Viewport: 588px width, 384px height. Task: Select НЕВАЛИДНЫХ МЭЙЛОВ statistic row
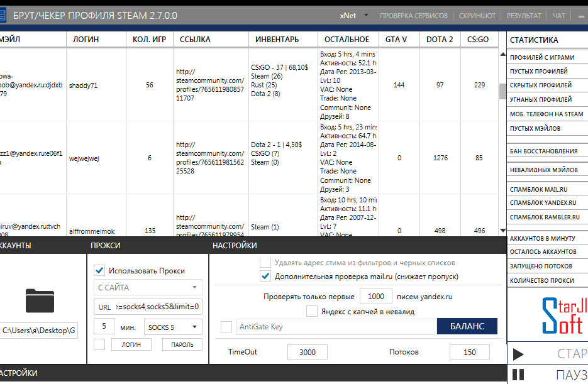coord(548,170)
